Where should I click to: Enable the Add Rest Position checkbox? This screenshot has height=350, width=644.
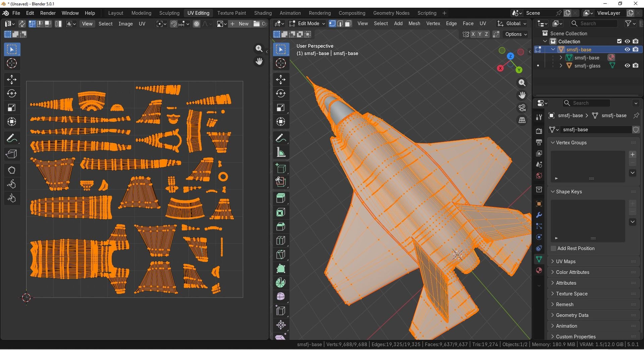pos(553,248)
